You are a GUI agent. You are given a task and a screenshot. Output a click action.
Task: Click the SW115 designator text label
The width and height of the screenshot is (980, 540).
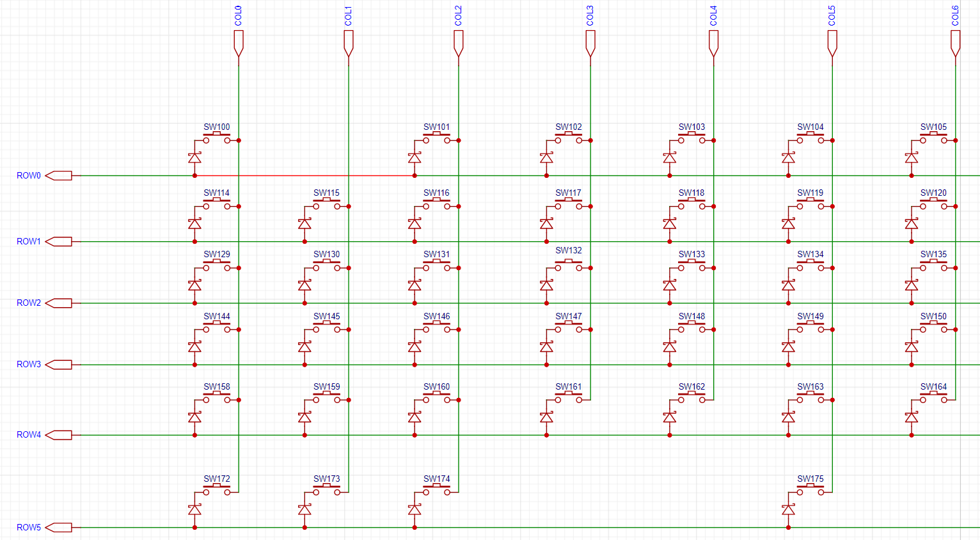(326, 193)
